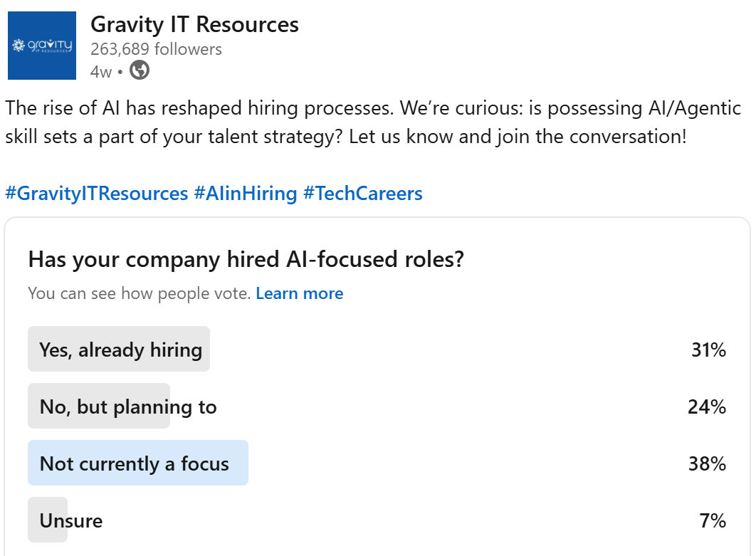Click the 263,689 followers text
Image resolution: width=756 pixels, height=556 pixels.
(156, 49)
